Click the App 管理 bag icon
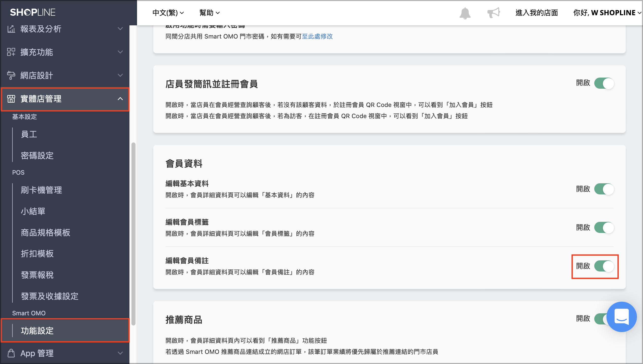Image resolution: width=643 pixels, height=364 pixels. pos(11,353)
